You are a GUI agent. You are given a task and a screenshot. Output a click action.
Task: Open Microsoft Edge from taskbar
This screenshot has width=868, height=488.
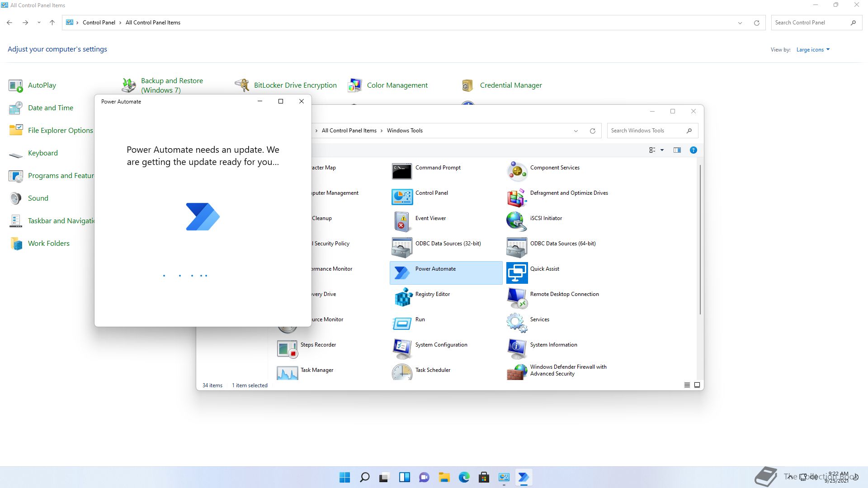(464, 477)
